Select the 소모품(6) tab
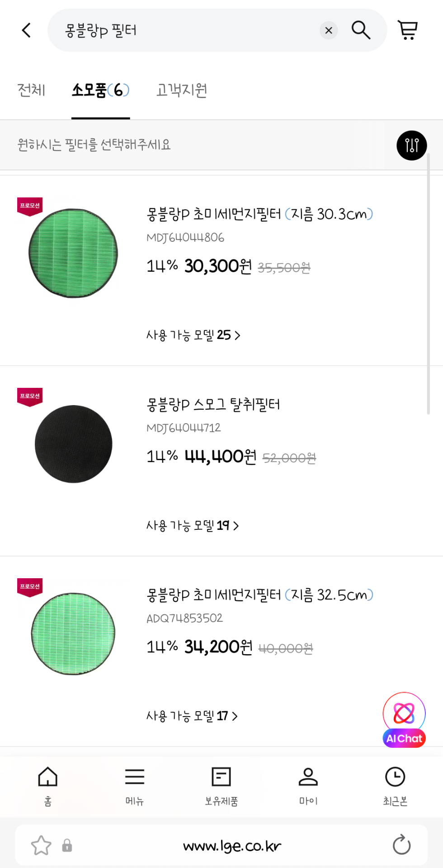This screenshot has width=443, height=868. tap(100, 90)
